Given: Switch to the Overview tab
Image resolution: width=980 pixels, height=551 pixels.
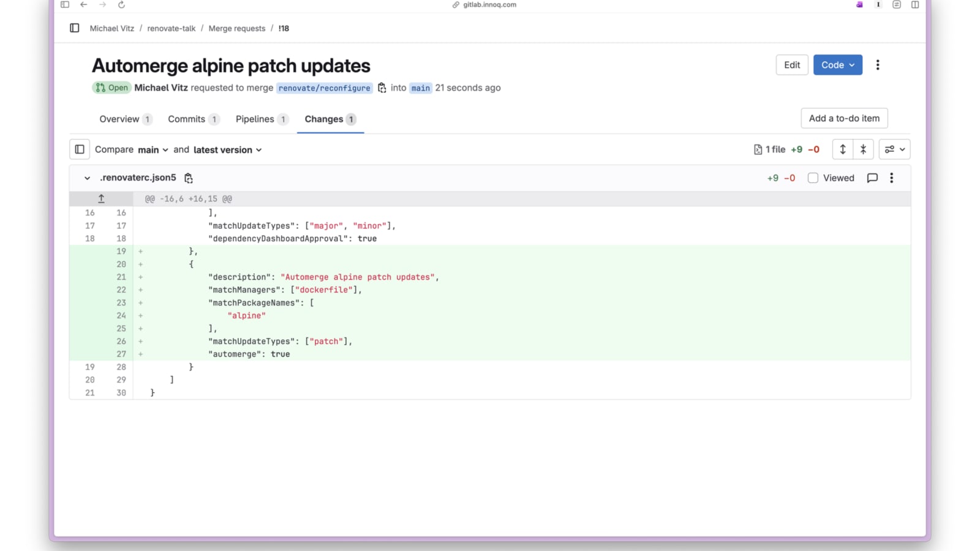Looking at the screenshot, I should click(125, 119).
